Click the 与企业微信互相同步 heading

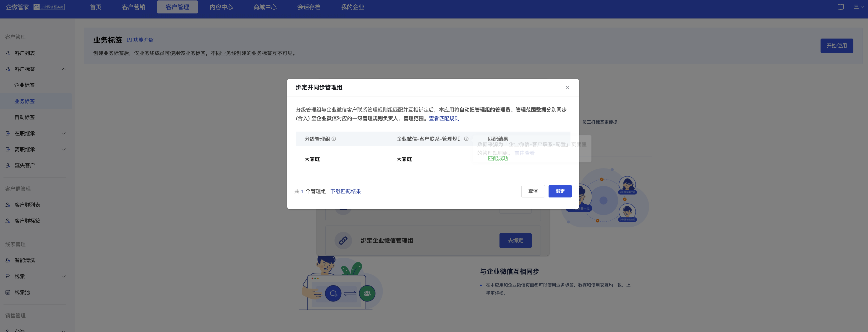click(x=509, y=271)
